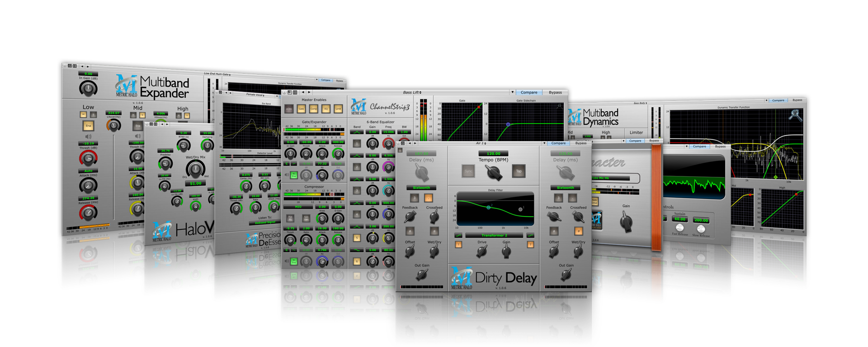Screen dimensions: 868x347
Task: Toggle the Comp master enable in ChannelStrip3
Action: (x=313, y=109)
